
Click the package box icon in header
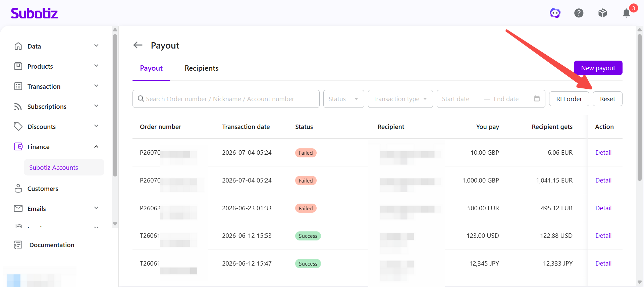(x=603, y=13)
